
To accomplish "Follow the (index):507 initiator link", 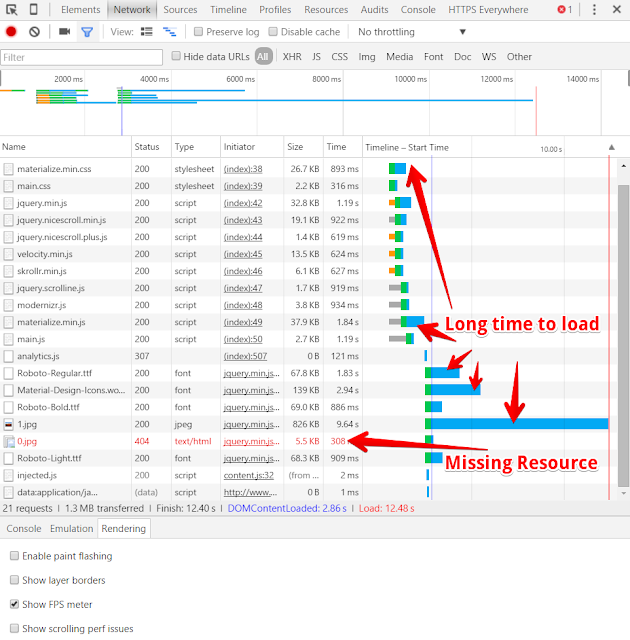I will click(245, 356).
